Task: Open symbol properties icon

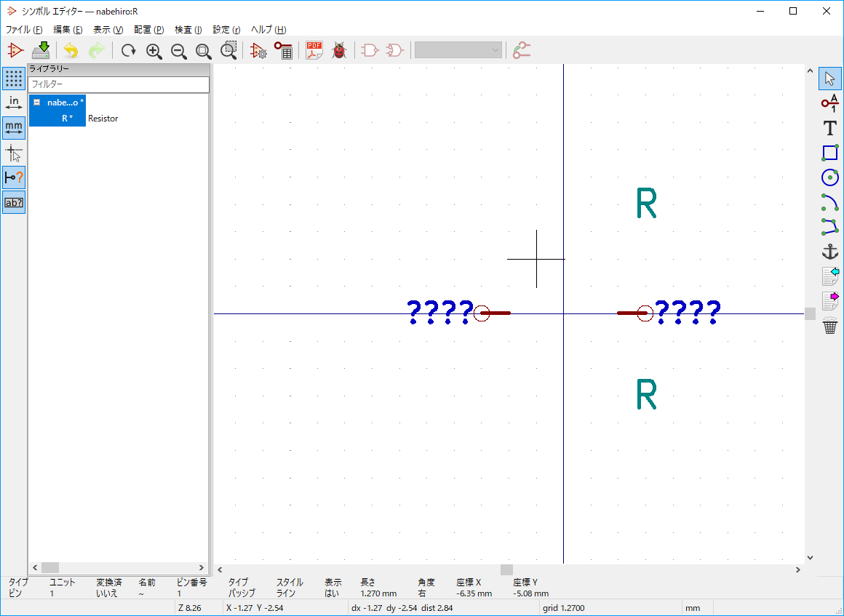Action: point(258,51)
